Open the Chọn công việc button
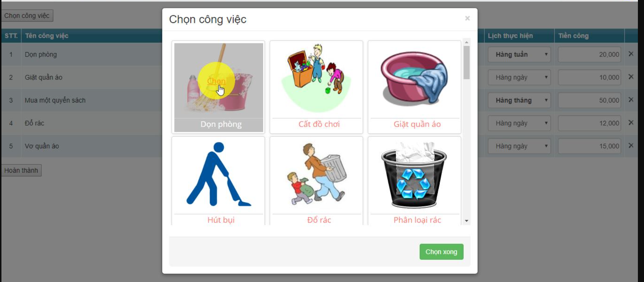This screenshot has height=282, width=644. tap(27, 16)
